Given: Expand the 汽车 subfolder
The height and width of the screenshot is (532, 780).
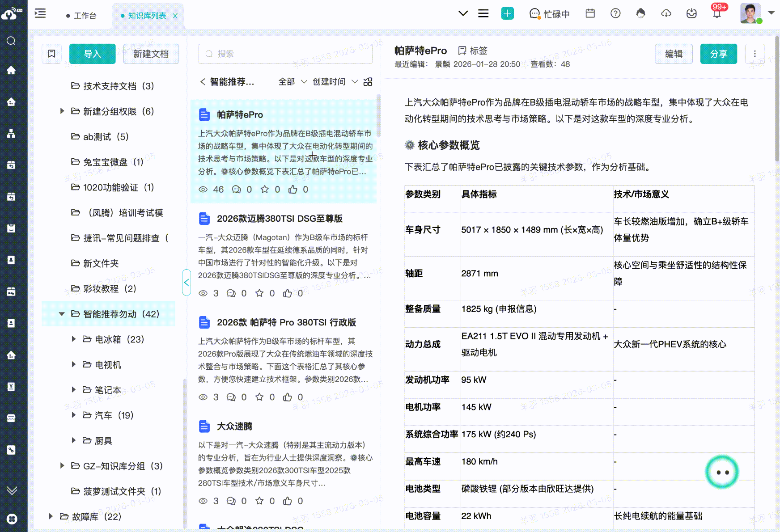Looking at the screenshot, I should (x=74, y=415).
